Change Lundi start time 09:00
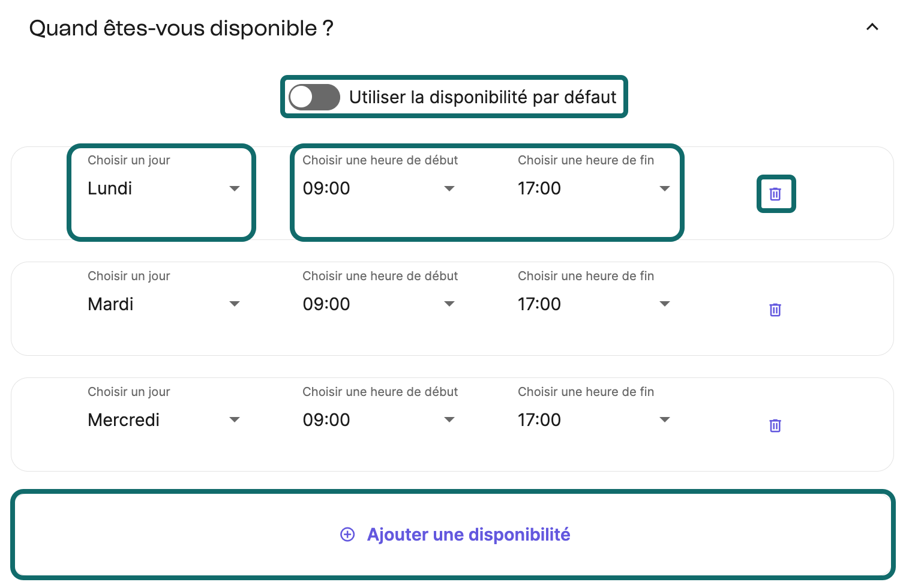 coord(378,188)
